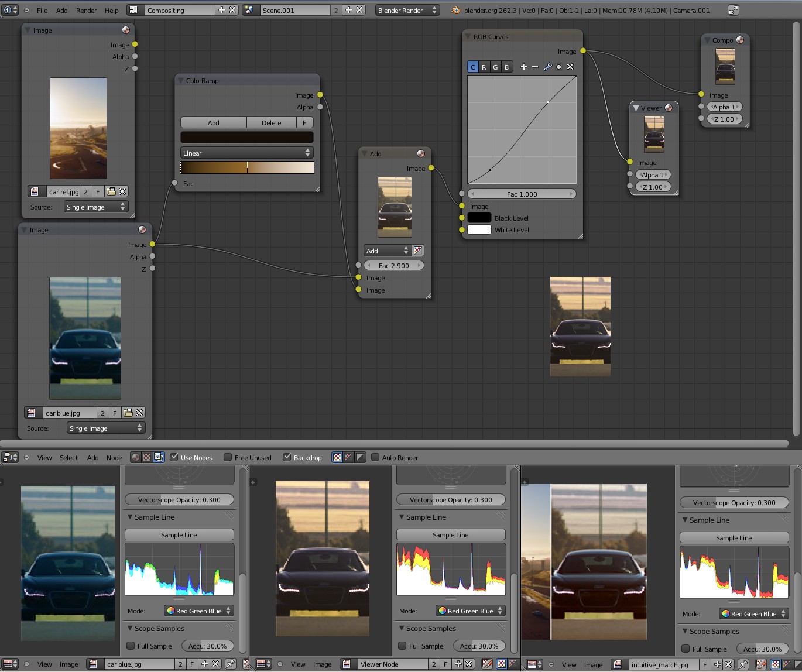Open Add node blend mode dropdown
This screenshot has height=672, width=802.
coord(387,251)
